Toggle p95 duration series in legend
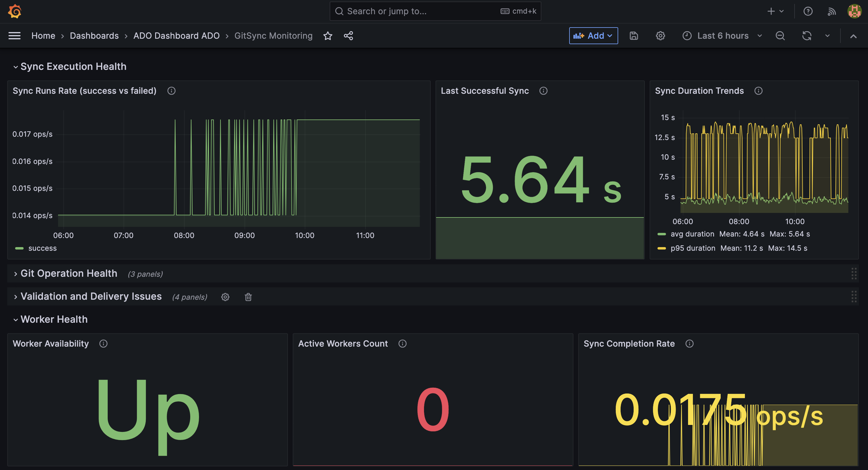This screenshot has width=868, height=470. [x=693, y=248]
